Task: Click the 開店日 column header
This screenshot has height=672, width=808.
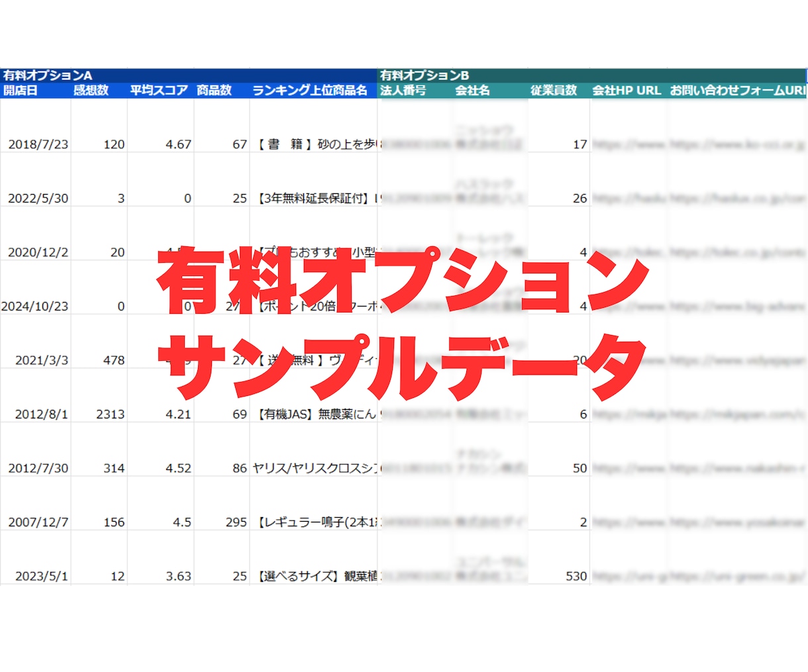Action: pyautogui.click(x=35, y=91)
